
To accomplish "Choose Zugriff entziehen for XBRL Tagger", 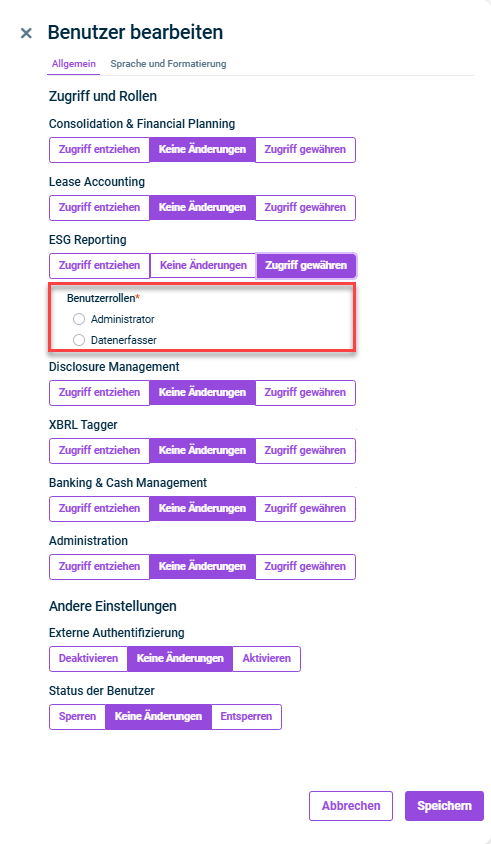I will tap(99, 451).
